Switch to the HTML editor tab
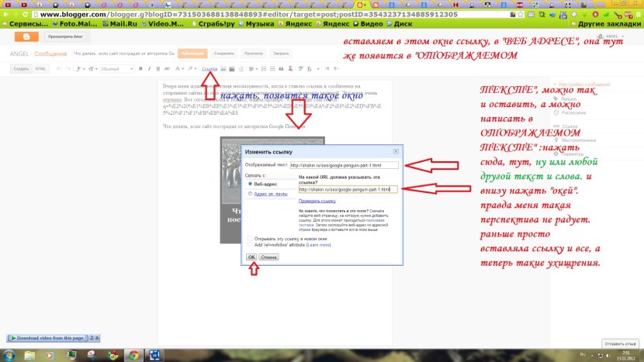644x362 pixels. 41,69
